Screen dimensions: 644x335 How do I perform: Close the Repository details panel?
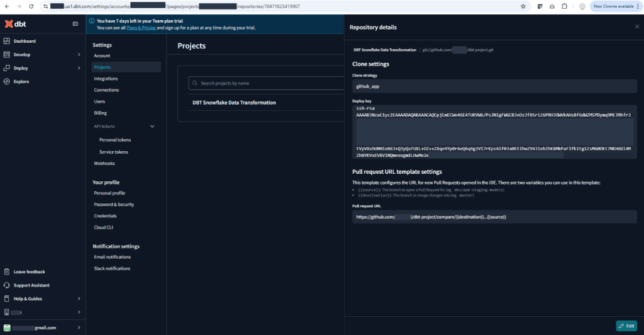click(636, 27)
